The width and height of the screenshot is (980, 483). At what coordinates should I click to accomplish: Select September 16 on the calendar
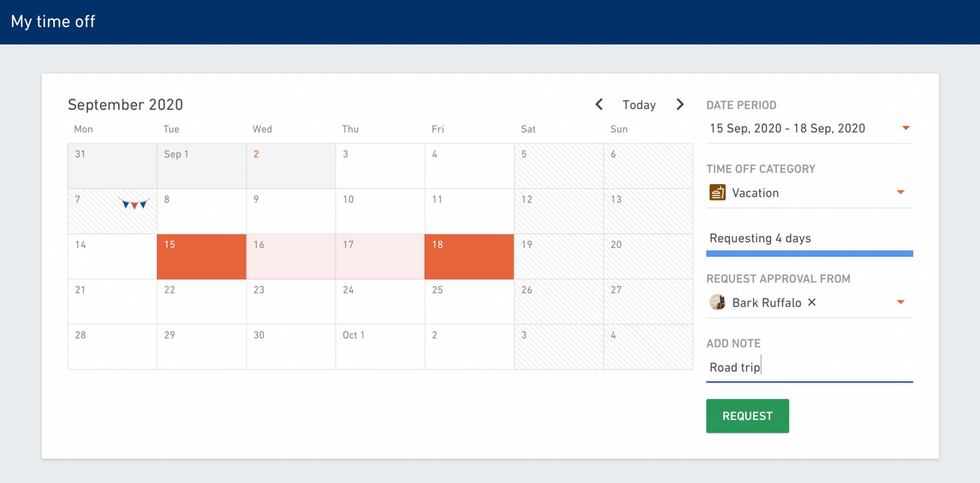pos(291,257)
